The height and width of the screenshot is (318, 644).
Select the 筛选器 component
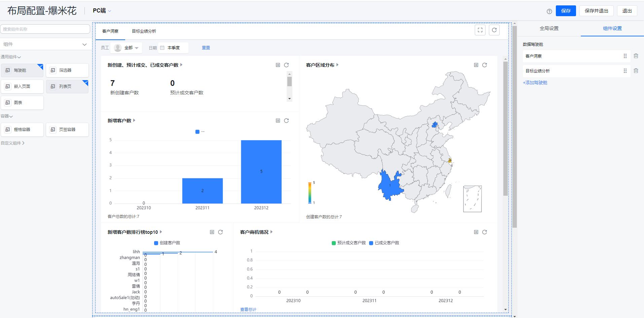(x=67, y=70)
